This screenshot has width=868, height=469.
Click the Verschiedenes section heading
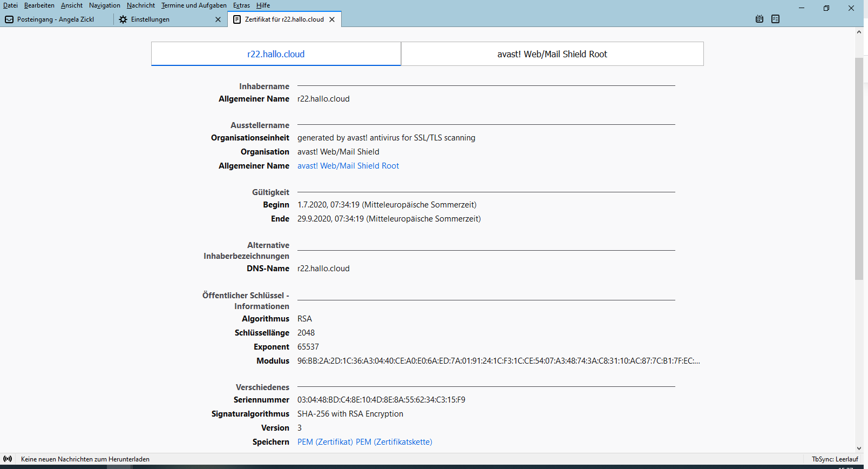tap(262, 387)
